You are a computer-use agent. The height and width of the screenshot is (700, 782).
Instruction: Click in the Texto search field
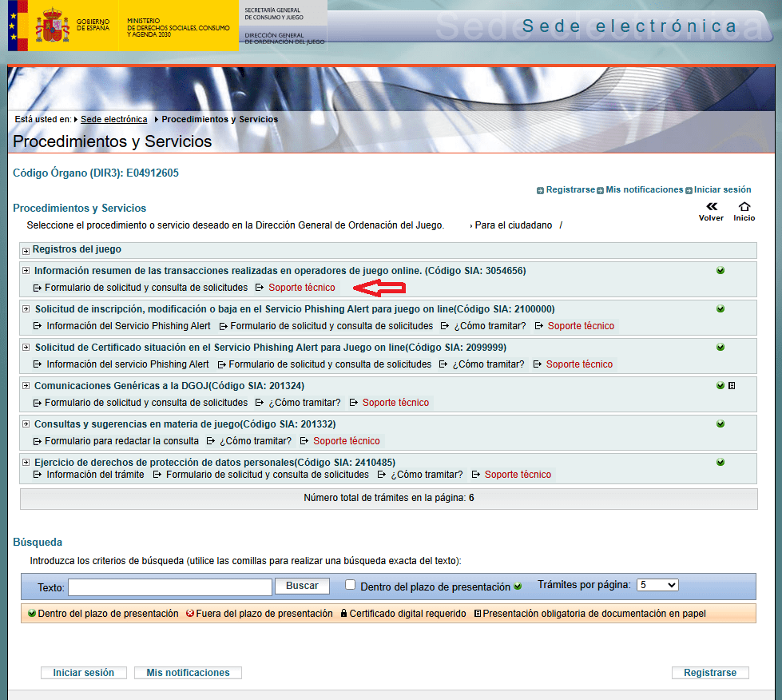(x=169, y=587)
